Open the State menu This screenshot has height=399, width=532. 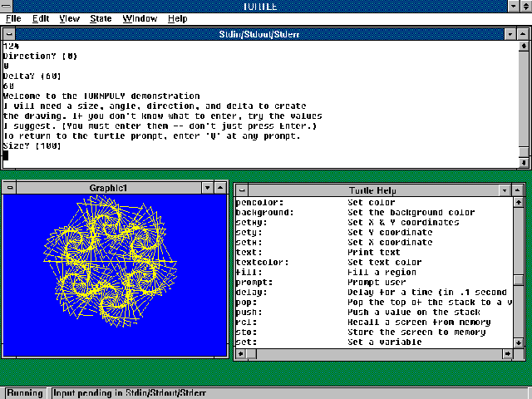[101, 18]
